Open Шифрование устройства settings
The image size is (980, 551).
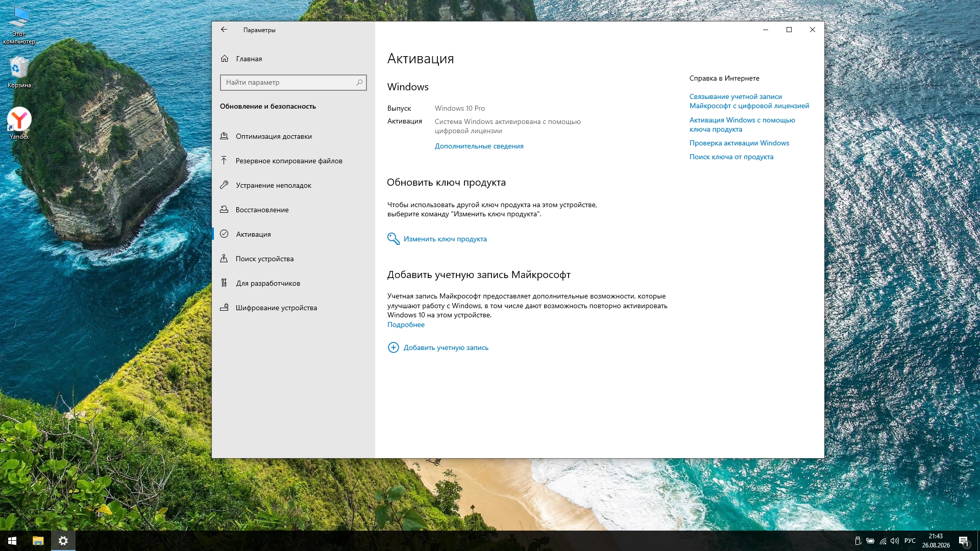tap(293, 308)
